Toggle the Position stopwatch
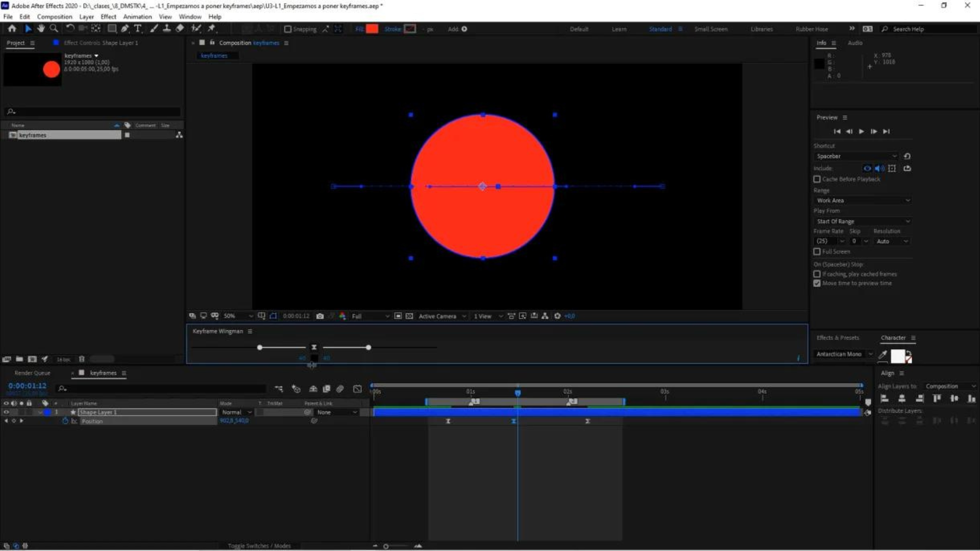 65,421
